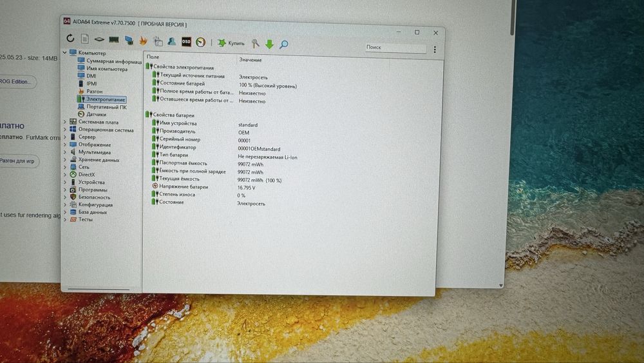This screenshot has height=363, width=644.
Task: Focus the Поиск search field
Action: click(395, 48)
